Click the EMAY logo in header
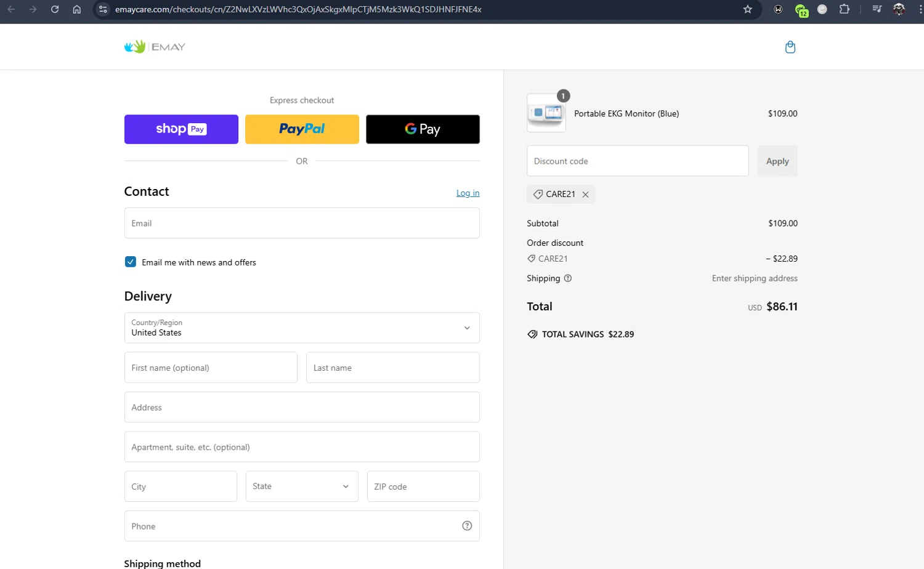 point(155,47)
